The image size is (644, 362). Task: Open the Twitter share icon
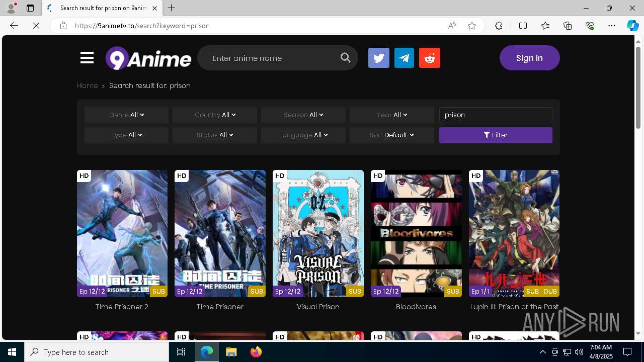(379, 58)
